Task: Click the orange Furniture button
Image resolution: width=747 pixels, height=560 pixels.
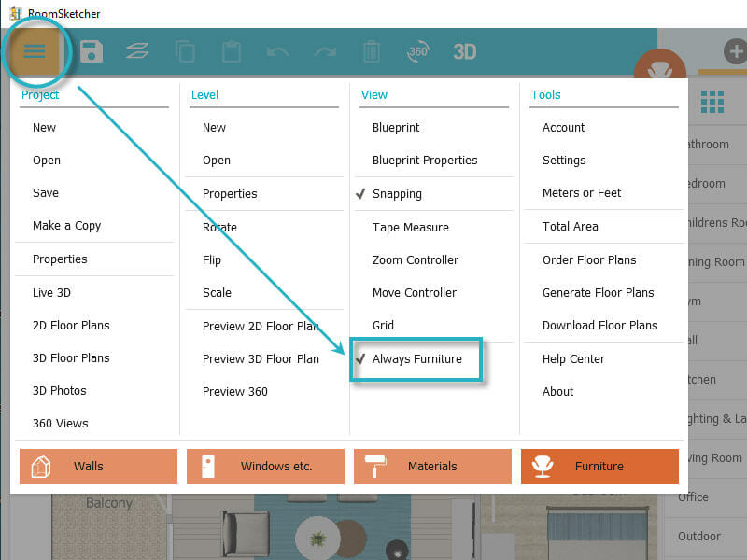Action: pos(599,466)
